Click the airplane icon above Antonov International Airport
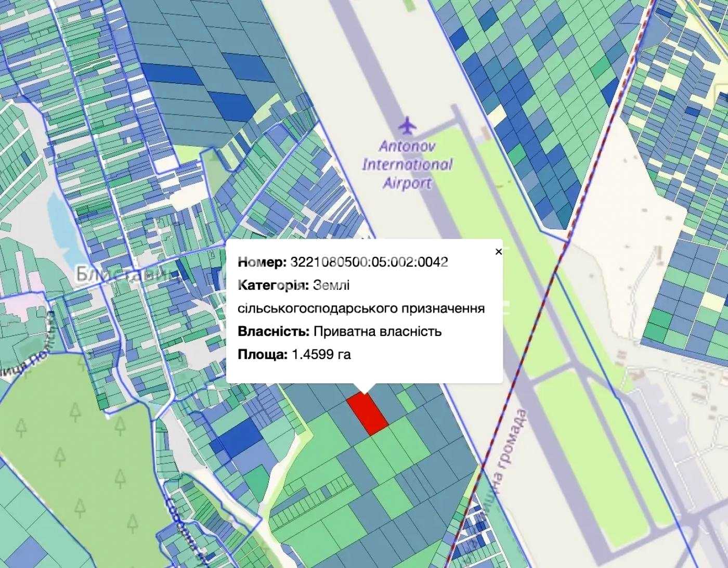The width and height of the screenshot is (728, 568). pyautogui.click(x=408, y=125)
